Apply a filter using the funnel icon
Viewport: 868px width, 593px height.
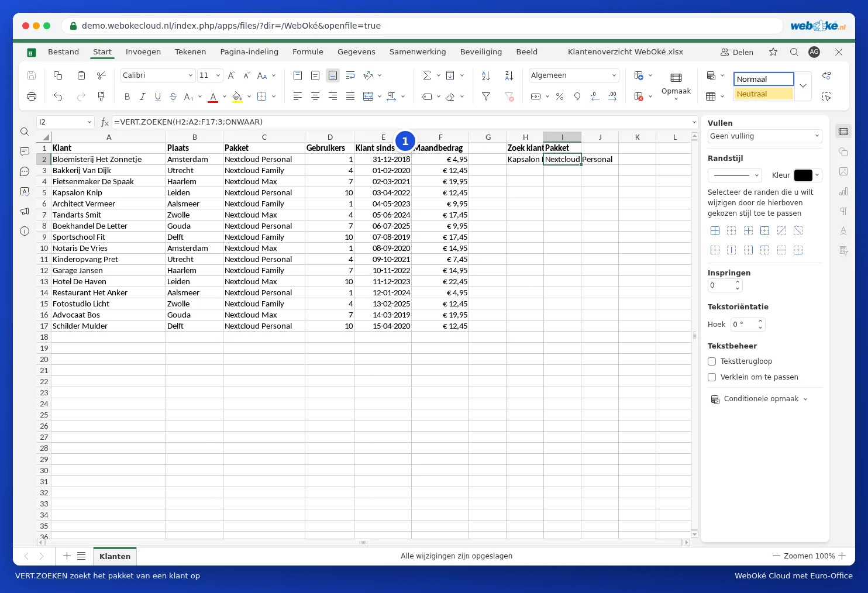485,96
